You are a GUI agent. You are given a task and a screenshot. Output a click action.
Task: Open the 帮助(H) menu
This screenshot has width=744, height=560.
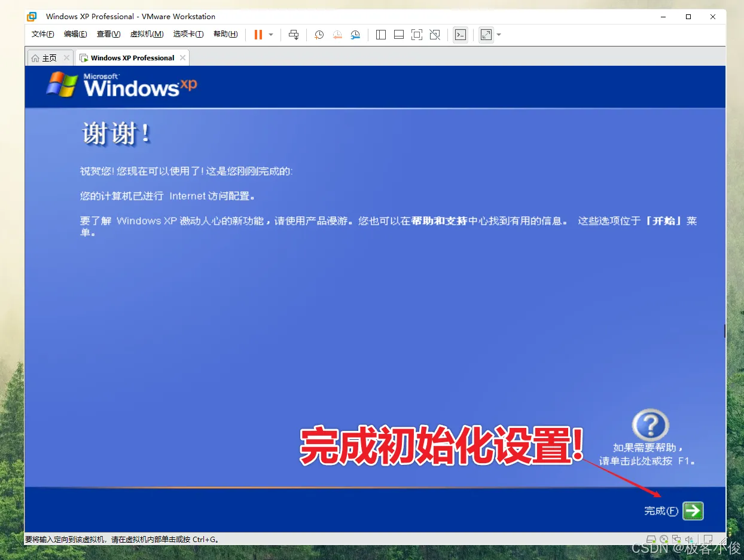[x=225, y=34]
